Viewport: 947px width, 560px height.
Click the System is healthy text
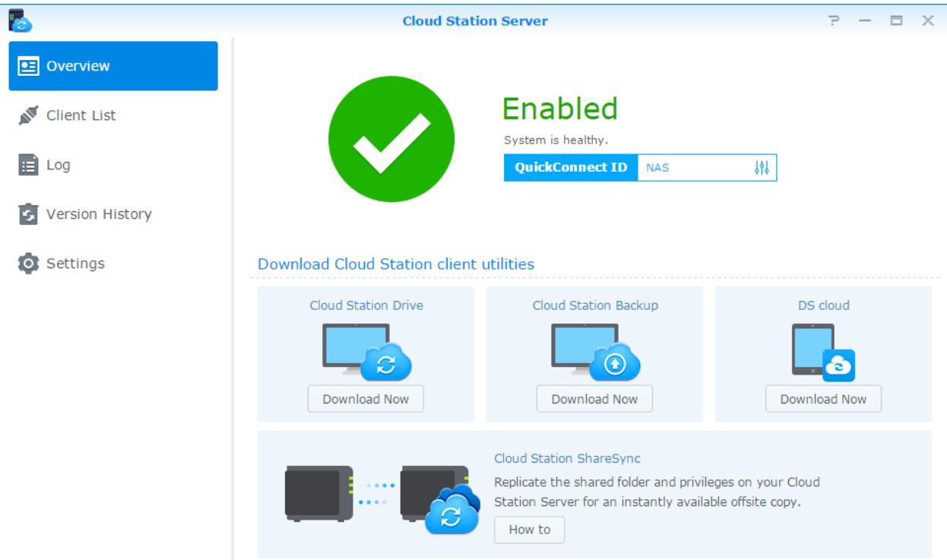coord(556,140)
